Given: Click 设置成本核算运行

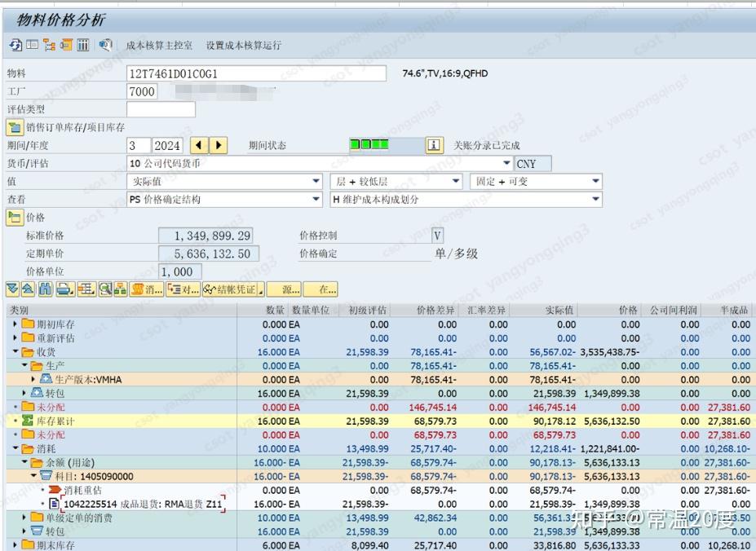Looking at the screenshot, I should click(x=245, y=46).
